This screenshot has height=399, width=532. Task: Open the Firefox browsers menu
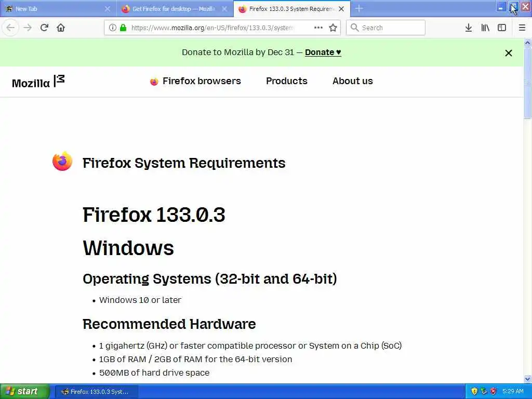click(195, 81)
